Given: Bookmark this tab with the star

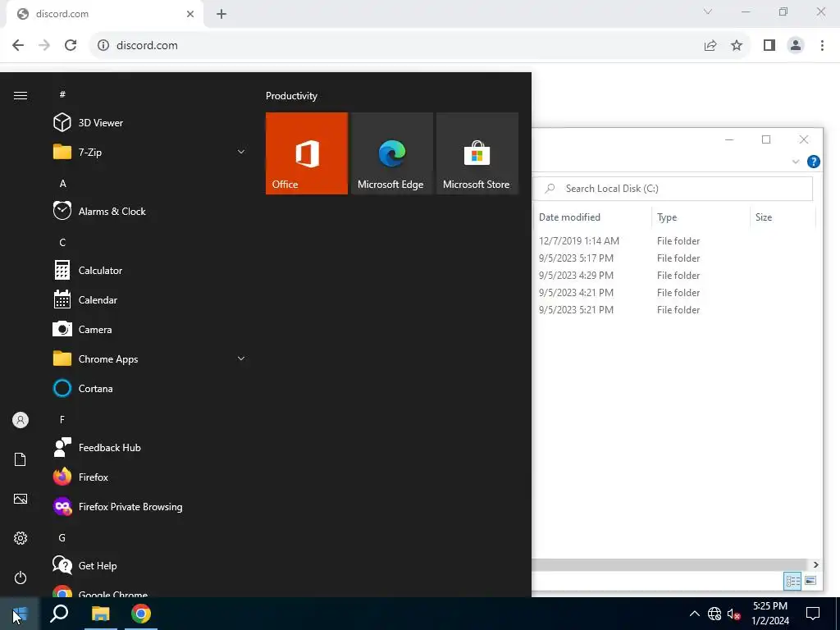Looking at the screenshot, I should coord(737,45).
